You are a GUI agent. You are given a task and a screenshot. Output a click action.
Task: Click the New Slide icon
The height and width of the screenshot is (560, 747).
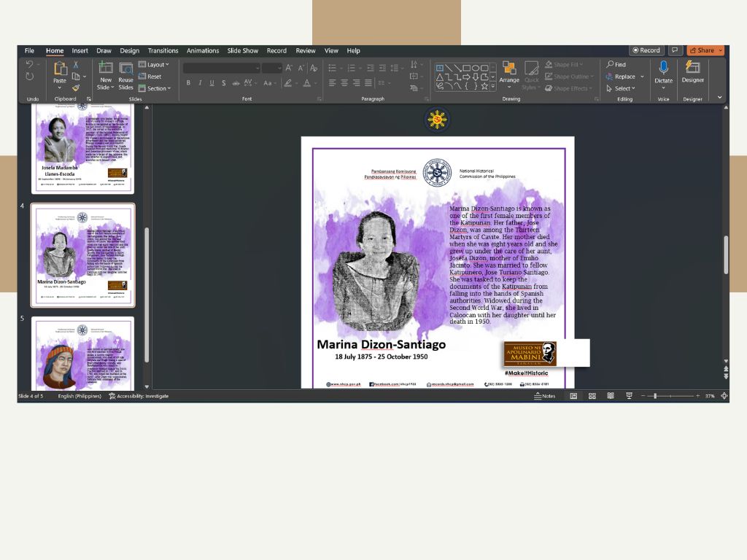[x=105, y=68]
